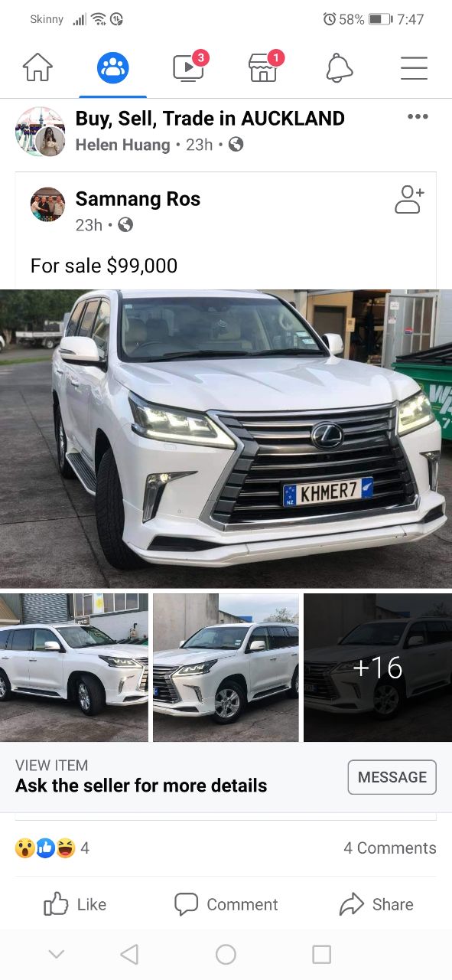The image size is (452, 980).
Task: Open the Marketplace icon
Action: click(264, 67)
